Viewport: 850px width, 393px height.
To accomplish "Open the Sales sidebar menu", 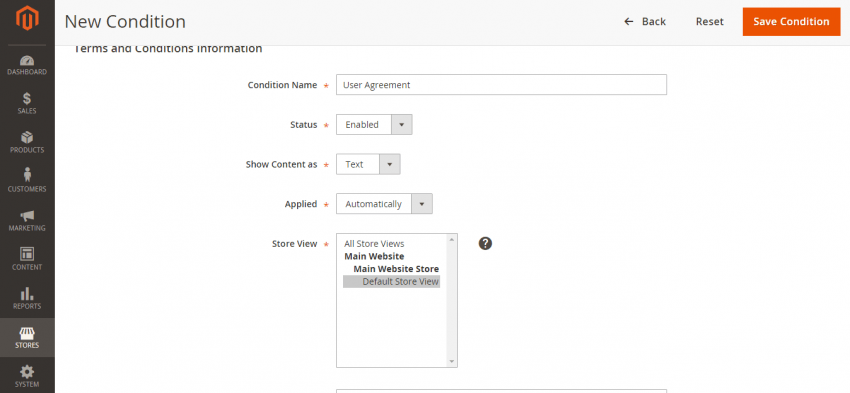I will tap(27, 104).
